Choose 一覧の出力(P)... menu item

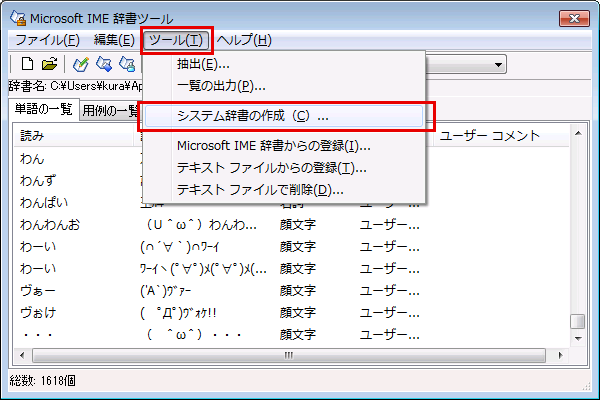coord(284,86)
